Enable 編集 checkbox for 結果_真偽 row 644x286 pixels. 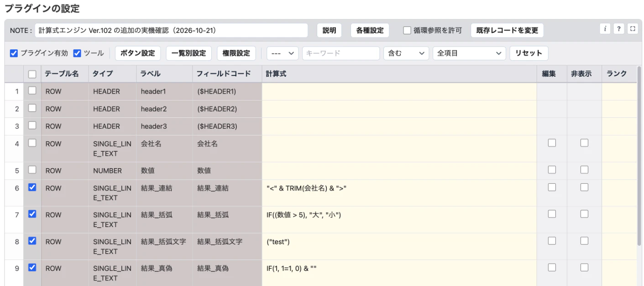point(552,268)
